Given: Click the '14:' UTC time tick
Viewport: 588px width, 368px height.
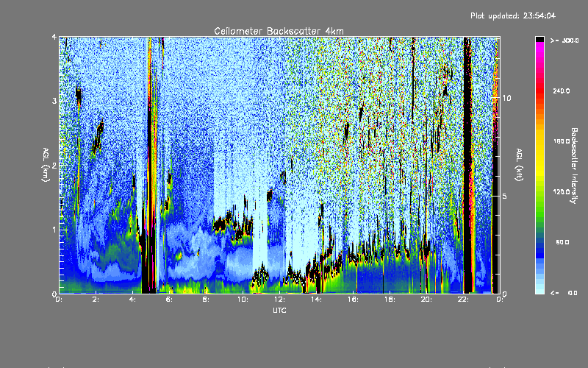Looking at the screenshot, I should tap(316, 300).
